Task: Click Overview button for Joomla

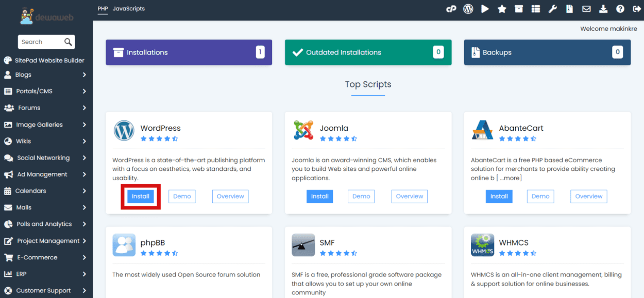Action: (x=410, y=196)
